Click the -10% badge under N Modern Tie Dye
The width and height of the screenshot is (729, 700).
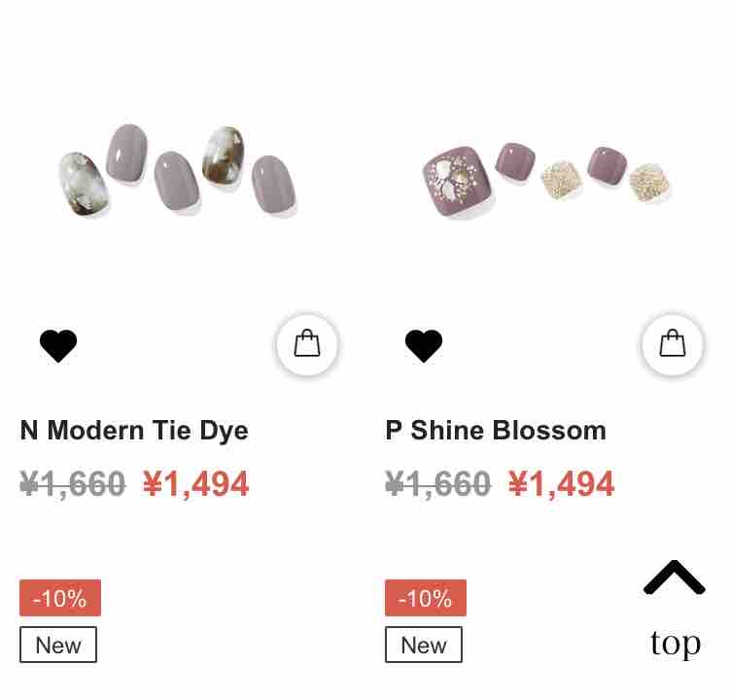[60, 598]
